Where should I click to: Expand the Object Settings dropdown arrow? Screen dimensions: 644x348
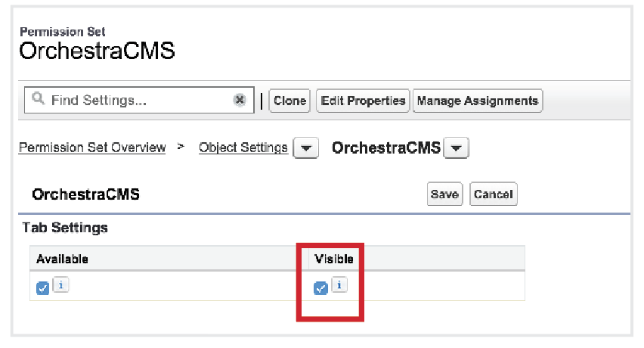click(305, 148)
